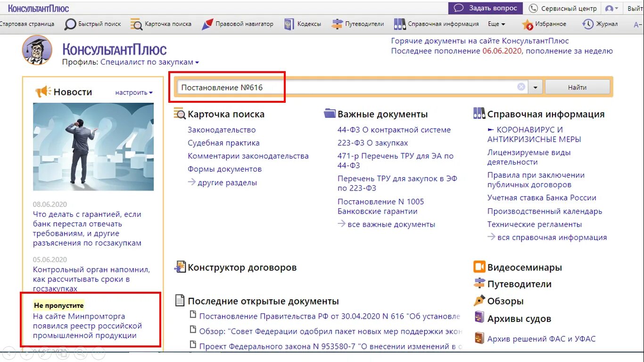Open 44-ФЗ О контрактной системе link
This screenshot has width=644, height=362.
[394, 130]
